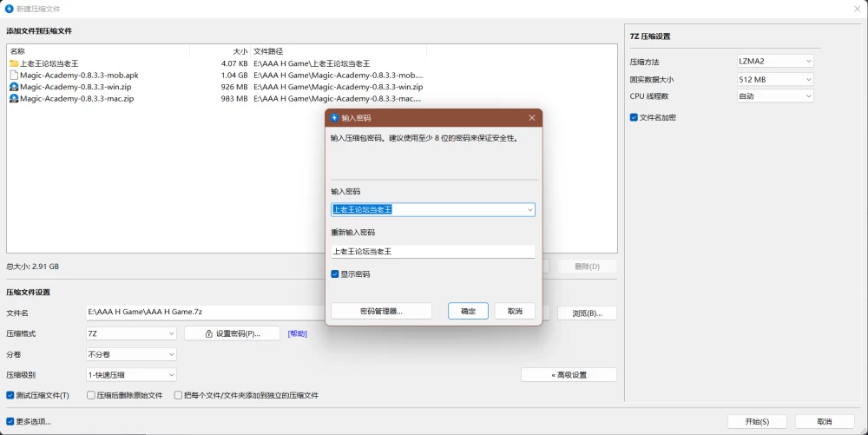Click the app icon in 输入密码 dialog title

334,118
